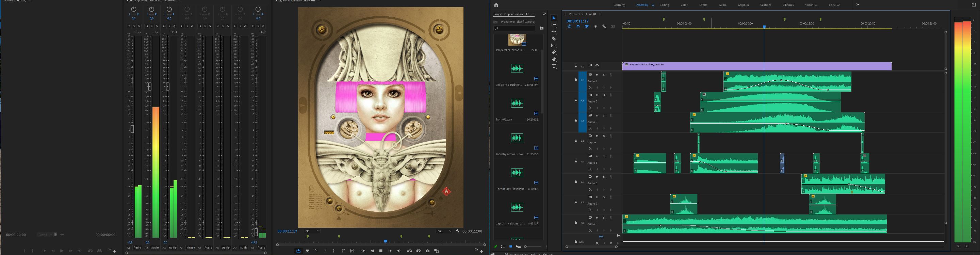Viewport: 980px width, 255px height.
Task: Open Assembly workspace menu
Action: pyautogui.click(x=653, y=5)
